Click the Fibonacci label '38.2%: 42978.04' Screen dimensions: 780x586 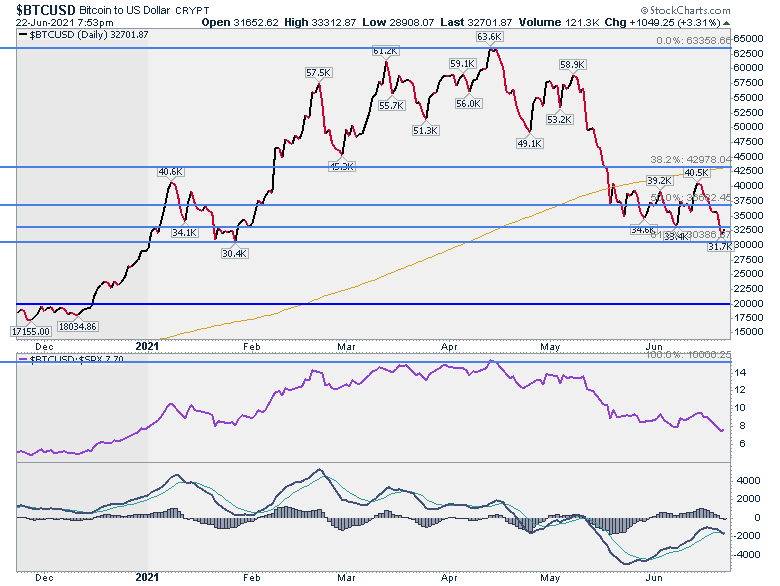[x=691, y=159]
